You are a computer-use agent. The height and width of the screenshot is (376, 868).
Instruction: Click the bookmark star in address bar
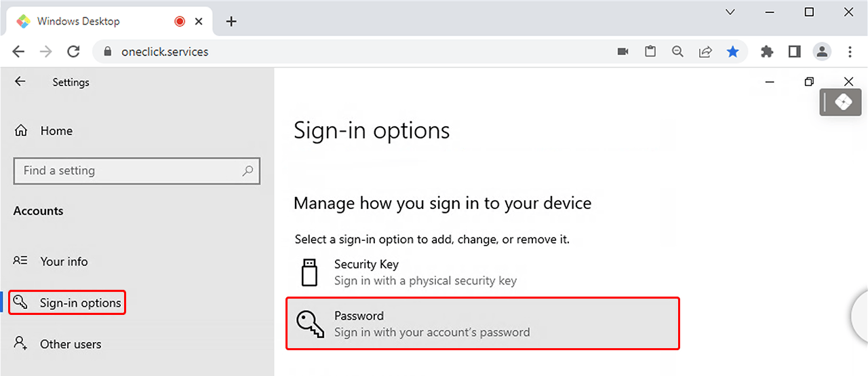click(732, 52)
